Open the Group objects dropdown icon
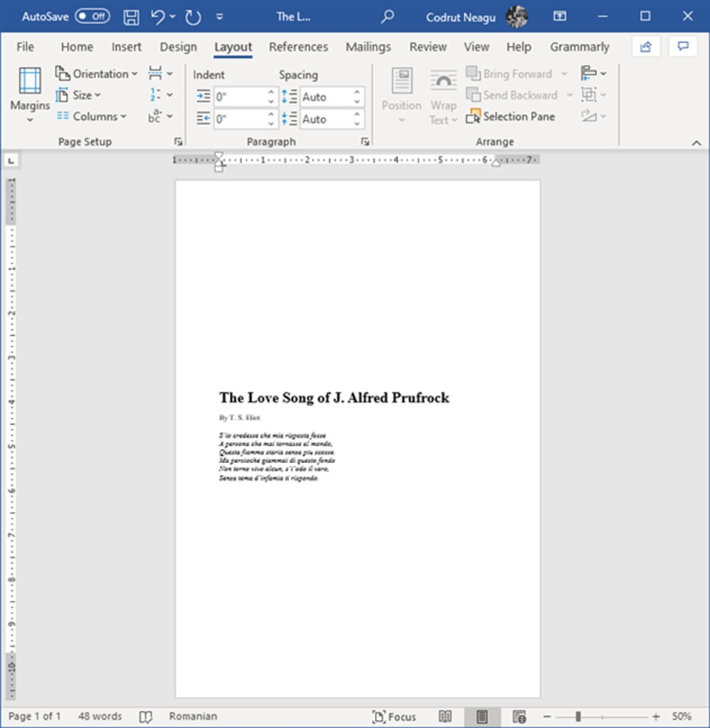This screenshot has height=728, width=710. 594,95
